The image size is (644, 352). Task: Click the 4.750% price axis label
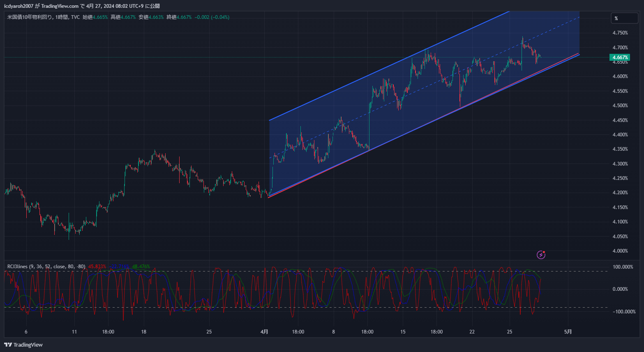coord(620,33)
